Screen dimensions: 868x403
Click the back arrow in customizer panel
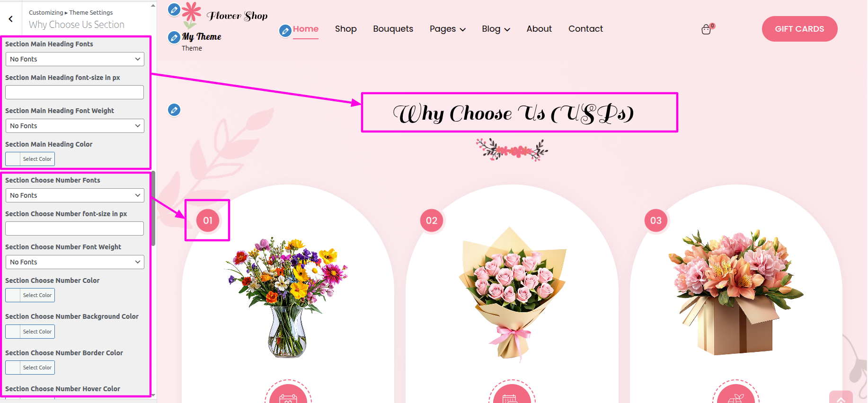[10, 19]
